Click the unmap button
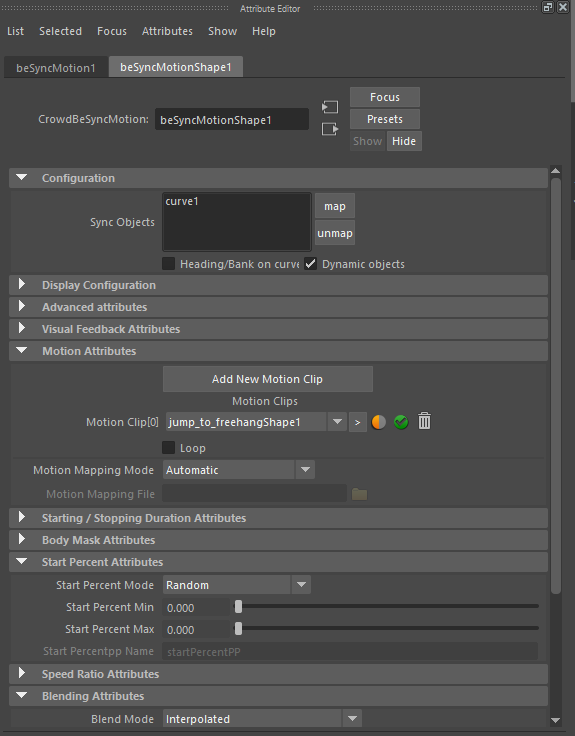This screenshot has width=575, height=736. point(335,233)
